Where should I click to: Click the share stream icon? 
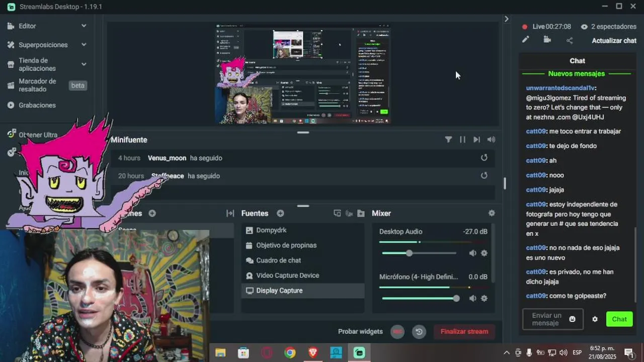pyautogui.click(x=570, y=40)
